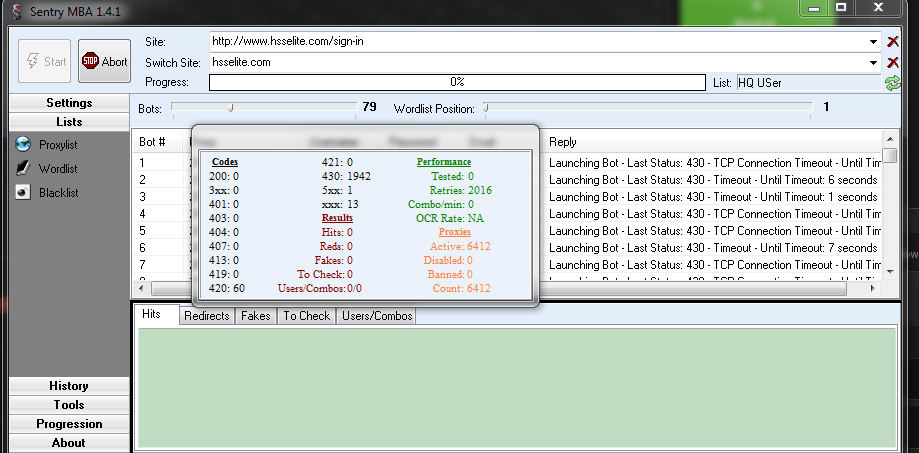Click '430: 1942' in the stats popup

click(346, 176)
